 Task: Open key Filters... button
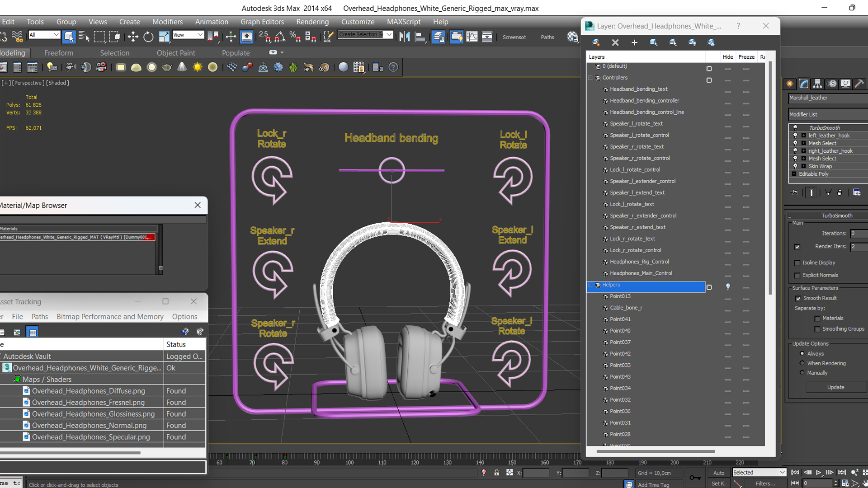pos(765,483)
